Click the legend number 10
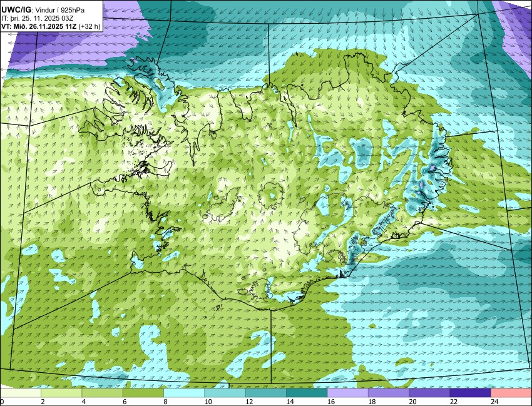Image resolution: width=532 pixels, height=406 pixels. point(208,402)
